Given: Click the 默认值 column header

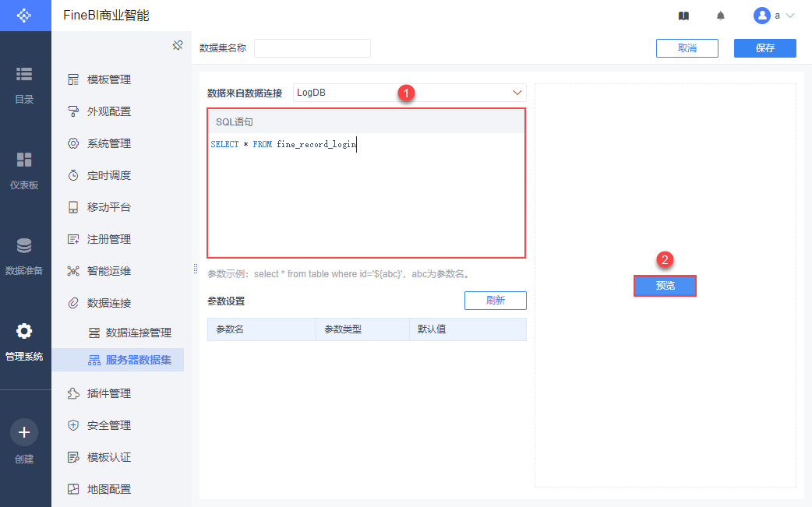Looking at the screenshot, I should coord(468,329).
